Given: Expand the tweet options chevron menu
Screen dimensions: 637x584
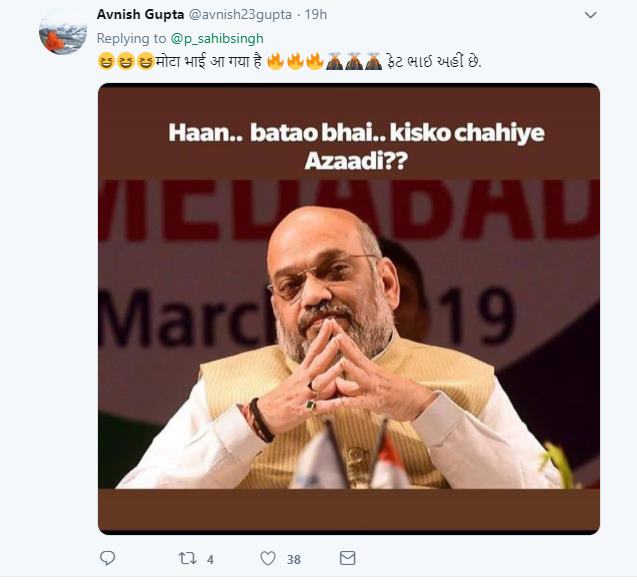Looking at the screenshot, I should (x=590, y=15).
